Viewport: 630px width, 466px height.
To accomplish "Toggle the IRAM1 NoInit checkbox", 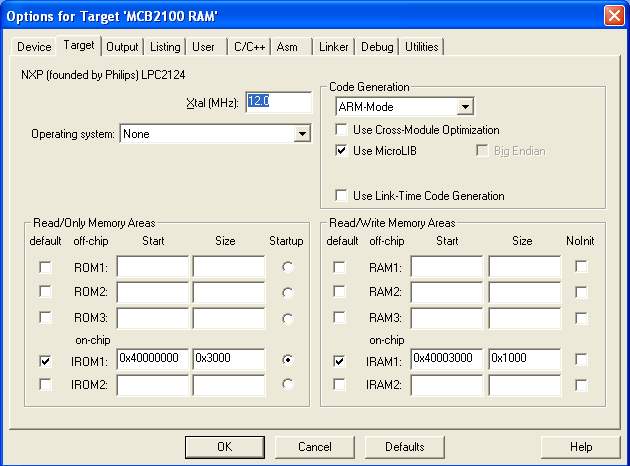I will coord(581,359).
